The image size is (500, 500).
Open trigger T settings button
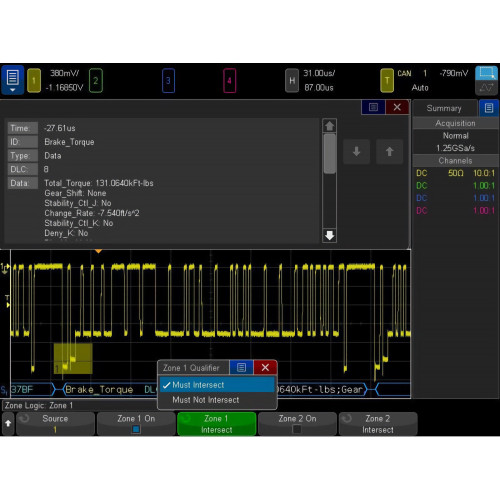coord(387,80)
